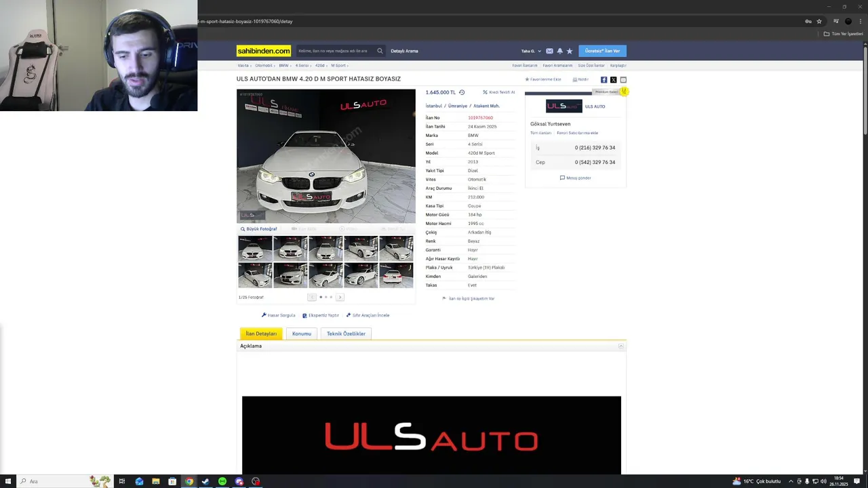
Task: Share the listing on X
Action: (614, 80)
